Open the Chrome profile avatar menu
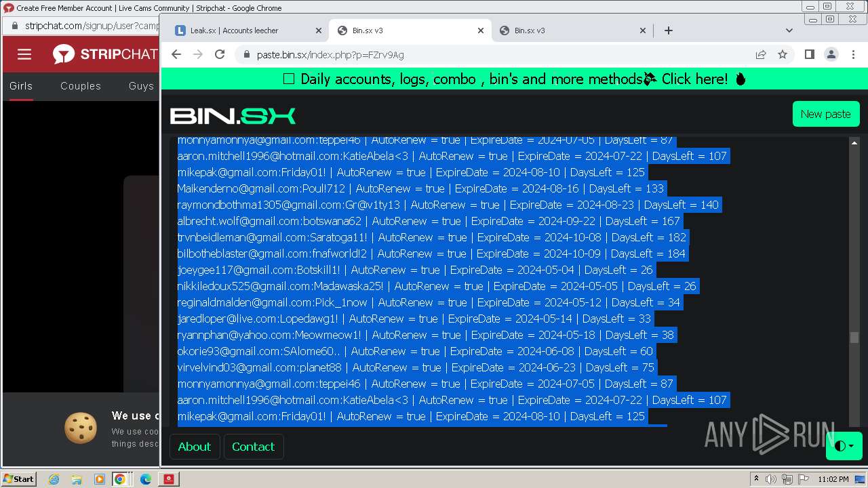 831,54
